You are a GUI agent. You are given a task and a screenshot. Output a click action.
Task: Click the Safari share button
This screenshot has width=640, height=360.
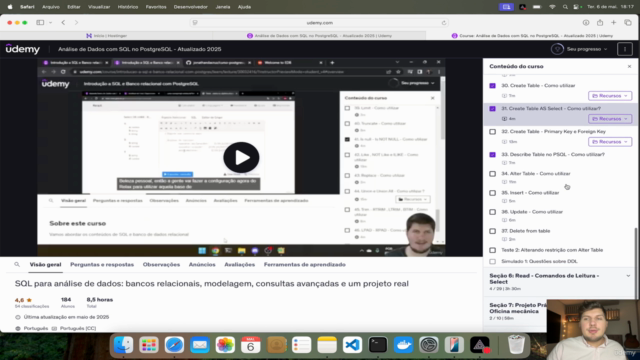pyautogui.click(x=600, y=23)
